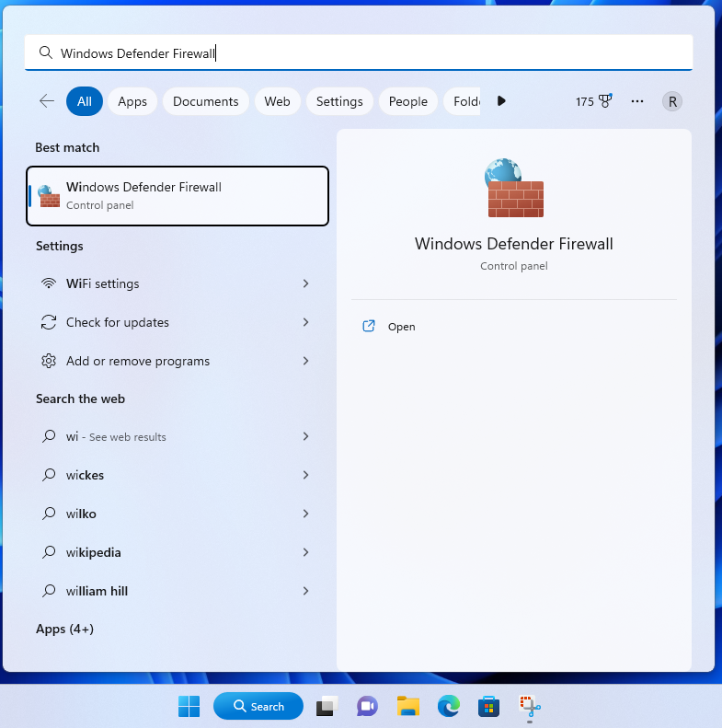Select the william hill web suggestion
The width and height of the screenshot is (722, 728).
tap(178, 591)
